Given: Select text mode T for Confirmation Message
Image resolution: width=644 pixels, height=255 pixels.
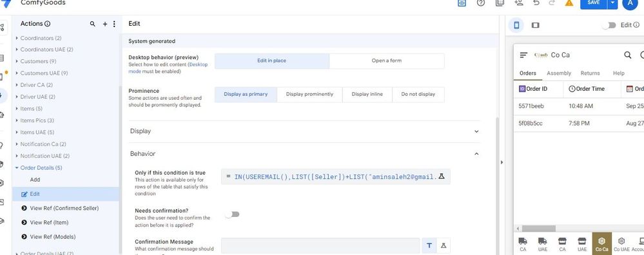Looking at the screenshot, I should click(x=429, y=245).
